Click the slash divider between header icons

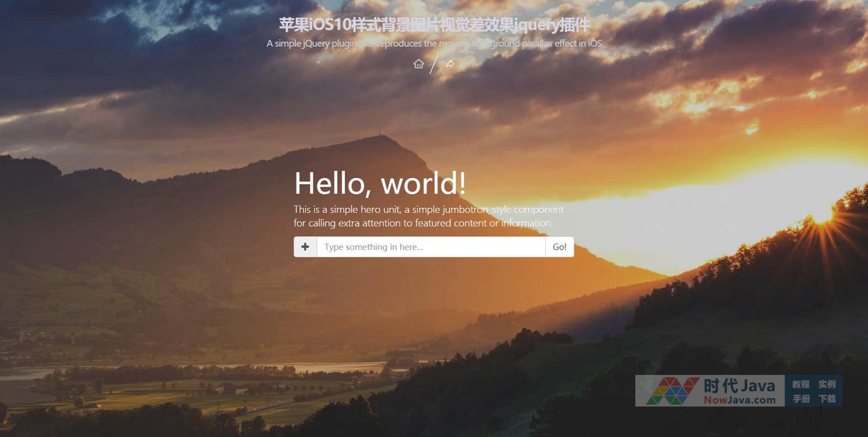click(x=434, y=64)
